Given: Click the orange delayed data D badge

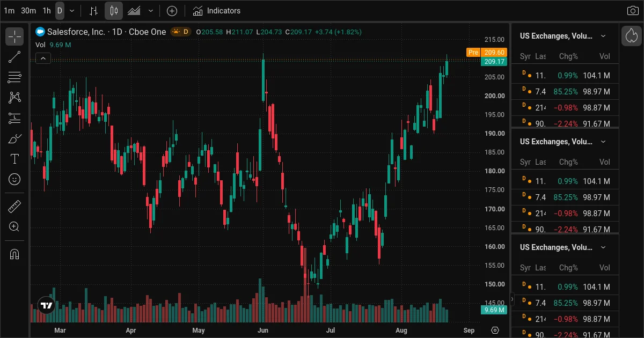Looking at the screenshot, I should tap(181, 32).
